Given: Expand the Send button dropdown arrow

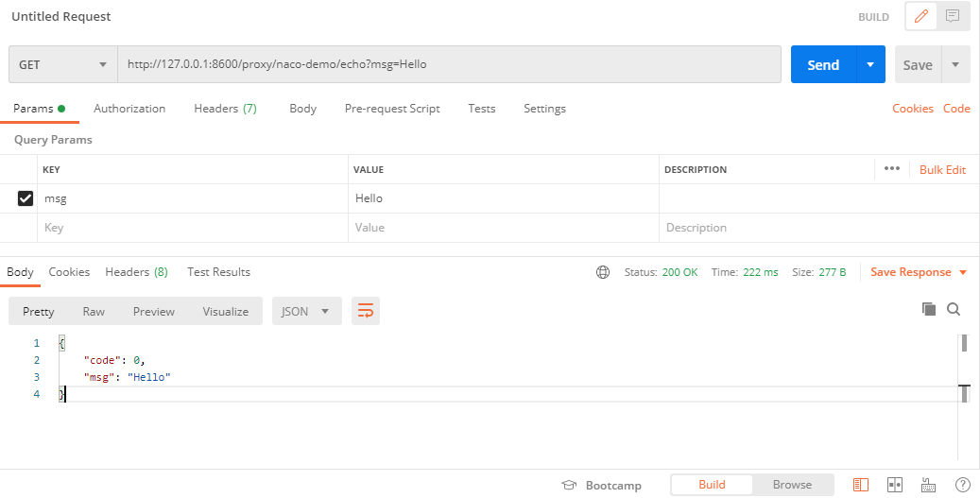Looking at the screenshot, I should click(x=870, y=64).
